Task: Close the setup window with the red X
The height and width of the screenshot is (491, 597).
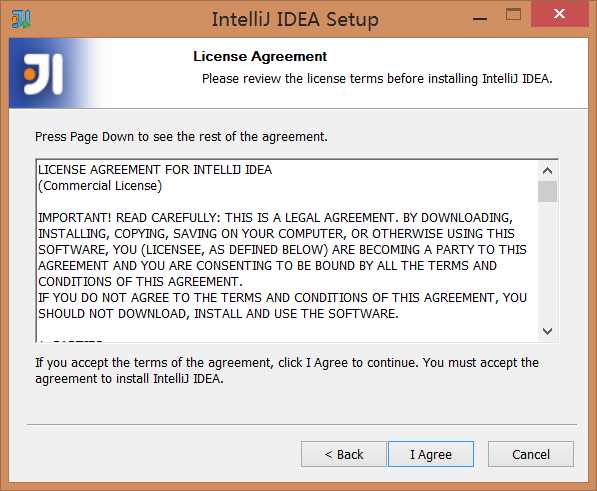Action: pyautogui.click(x=559, y=14)
